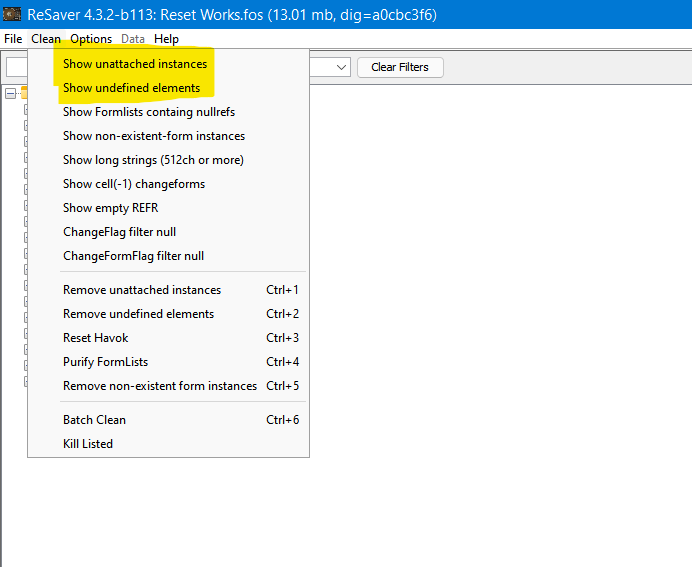Run Batch Clean from menu
The width and height of the screenshot is (692, 567).
click(x=94, y=420)
